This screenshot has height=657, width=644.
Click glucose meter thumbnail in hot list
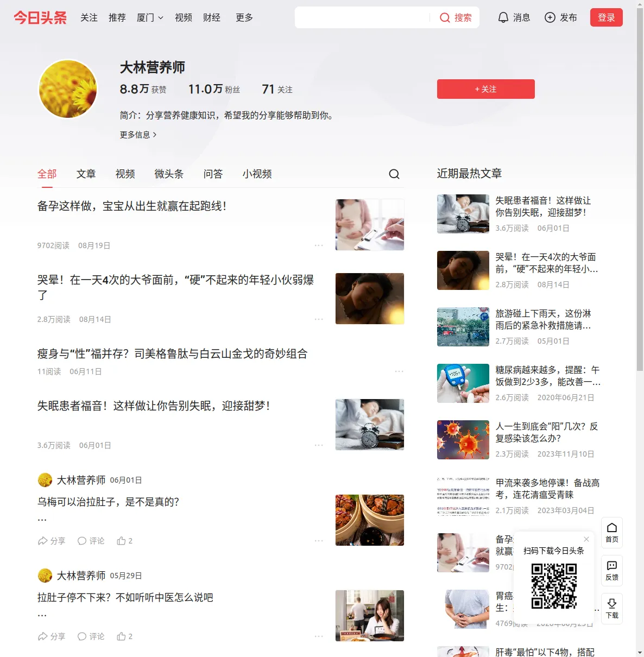click(x=463, y=383)
